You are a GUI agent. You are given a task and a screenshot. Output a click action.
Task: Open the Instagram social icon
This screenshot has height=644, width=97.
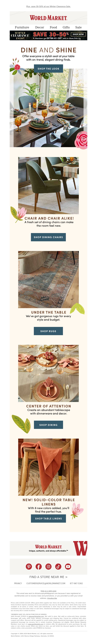(x=48, y=567)
